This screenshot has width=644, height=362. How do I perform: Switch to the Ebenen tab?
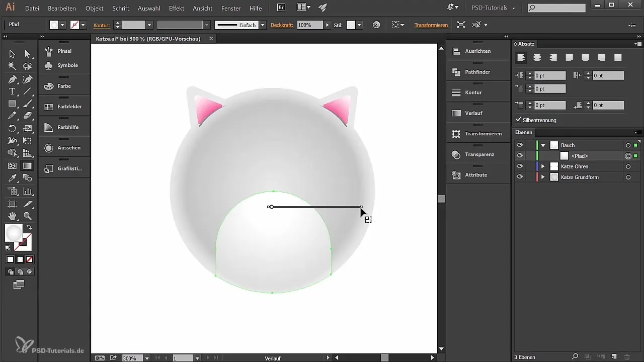pyautogui.click(x=524, y=132)
